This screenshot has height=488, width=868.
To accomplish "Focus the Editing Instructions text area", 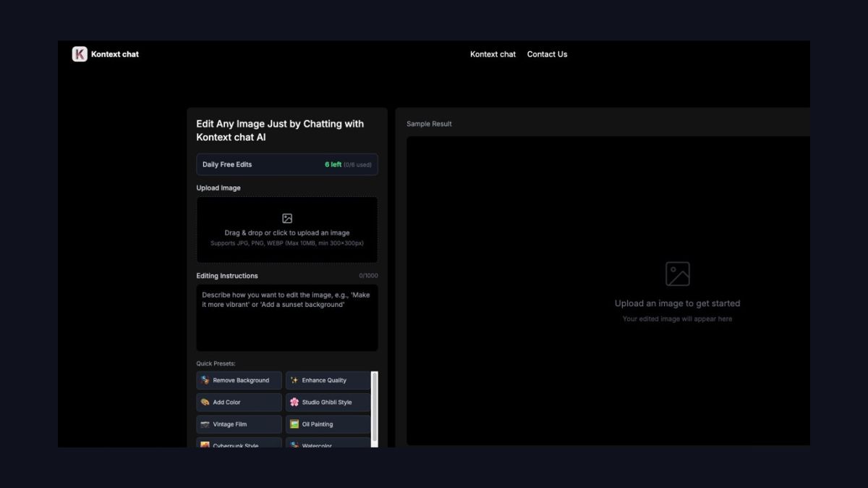I will click(287, 318).
